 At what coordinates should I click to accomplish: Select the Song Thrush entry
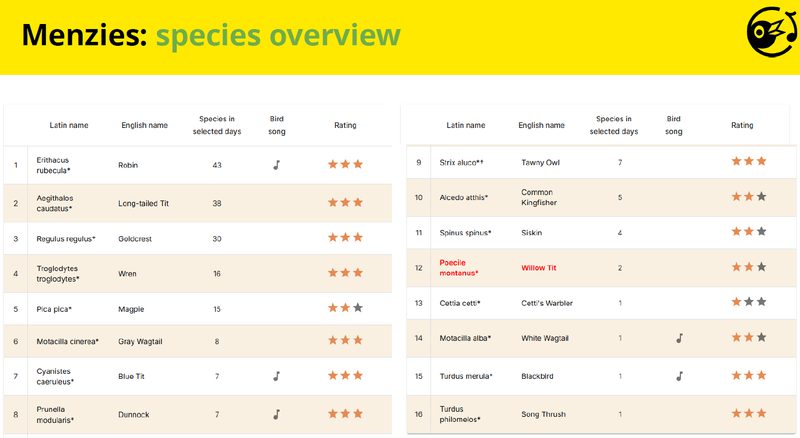pos(601,415)
